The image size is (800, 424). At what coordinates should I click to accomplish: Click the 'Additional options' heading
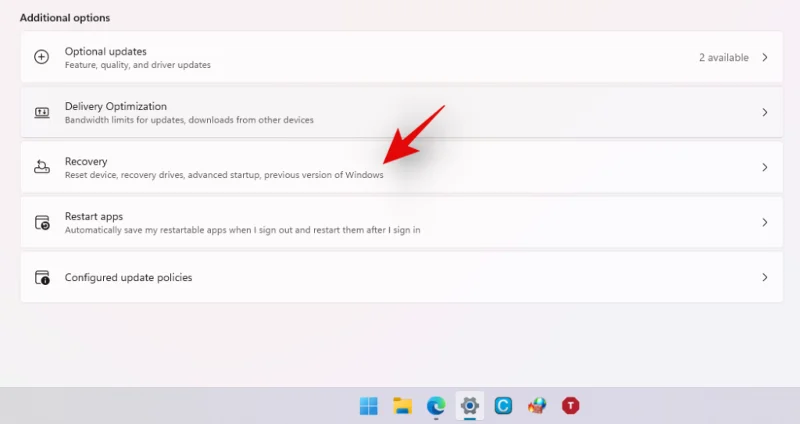pyautogui.click(x=65, y=18)
